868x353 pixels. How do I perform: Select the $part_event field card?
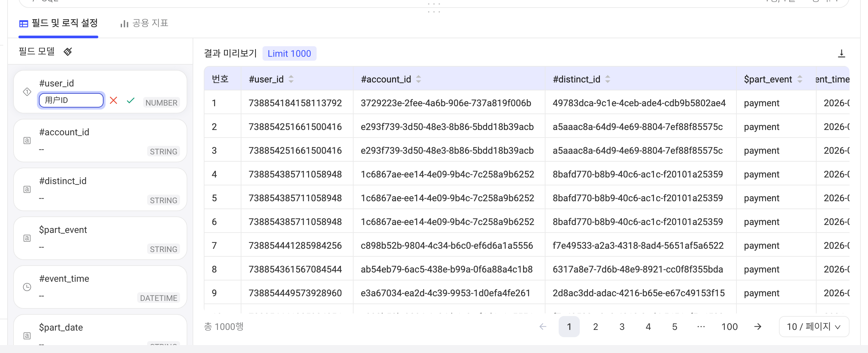(100, 239)
